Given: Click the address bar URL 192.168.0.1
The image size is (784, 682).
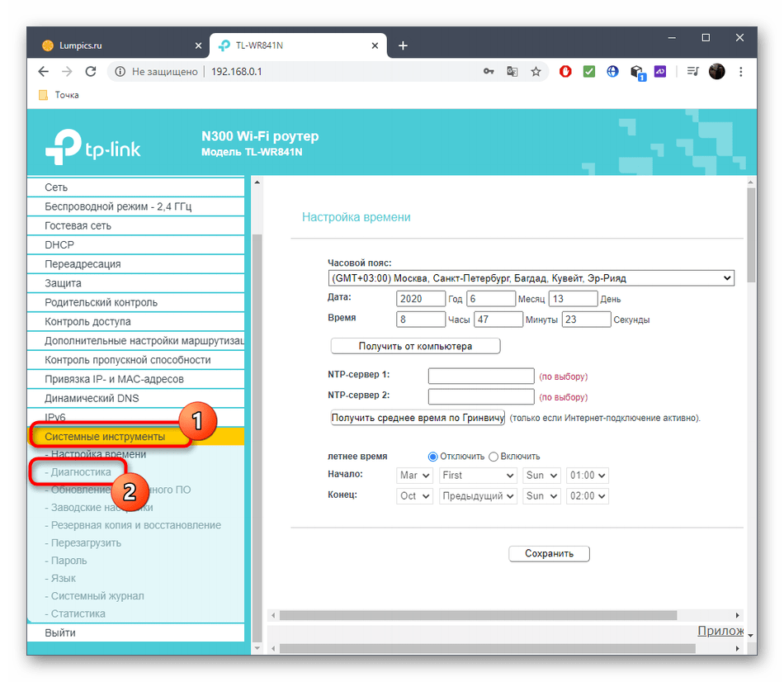Looking at the screenshot, I should 237,72.
